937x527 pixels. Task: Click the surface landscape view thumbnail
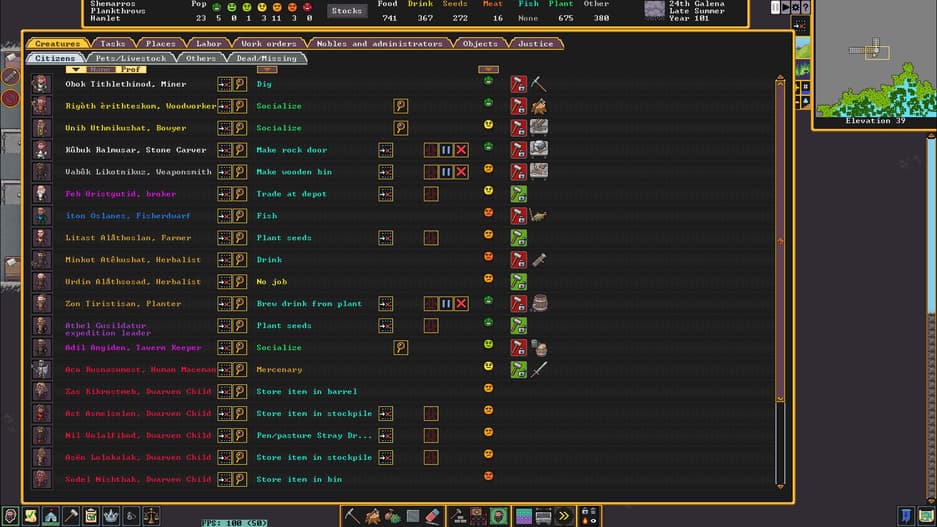pyautogui.click(x=803, y=48)
